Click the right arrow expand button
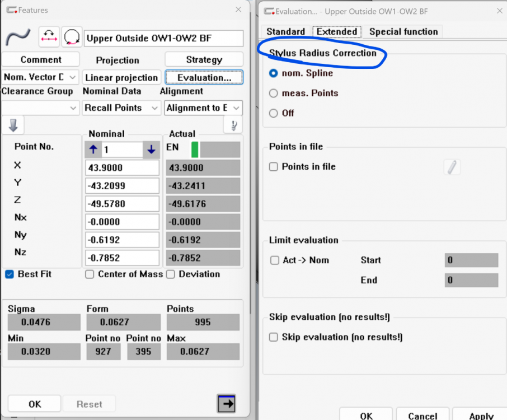 [227, 404]
